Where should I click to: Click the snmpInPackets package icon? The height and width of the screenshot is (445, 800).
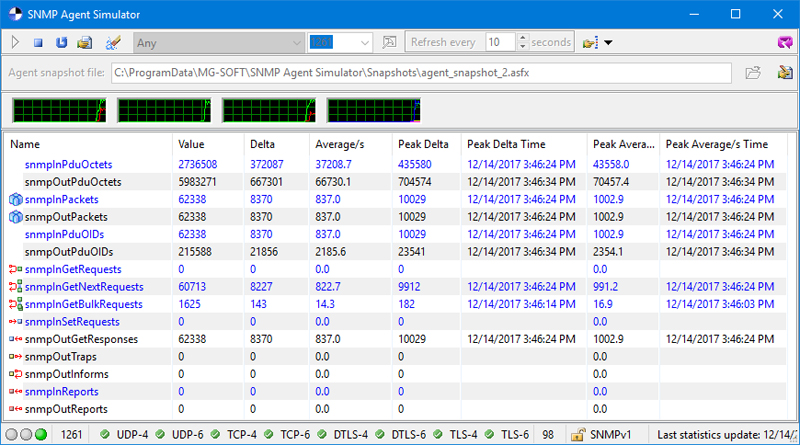coord(16,200)
